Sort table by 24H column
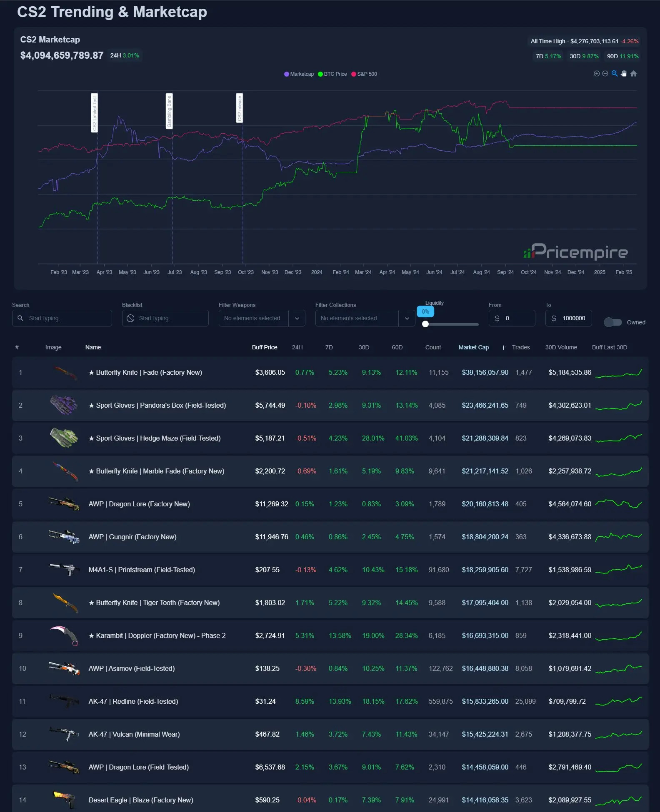 (297, 347)
